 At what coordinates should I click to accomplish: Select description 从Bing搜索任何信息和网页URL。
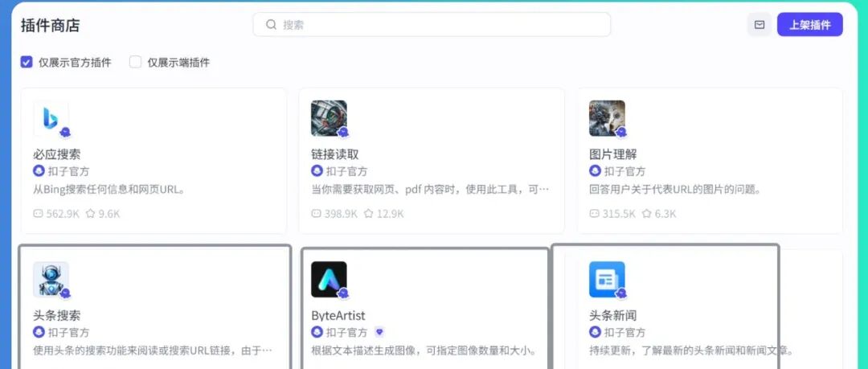108,190
